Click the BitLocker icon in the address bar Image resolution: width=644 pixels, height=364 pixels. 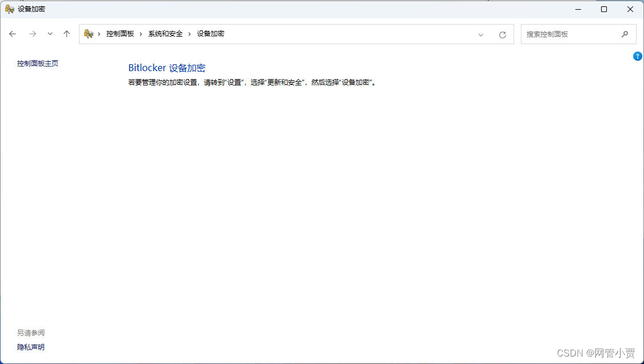coord(89,34)
